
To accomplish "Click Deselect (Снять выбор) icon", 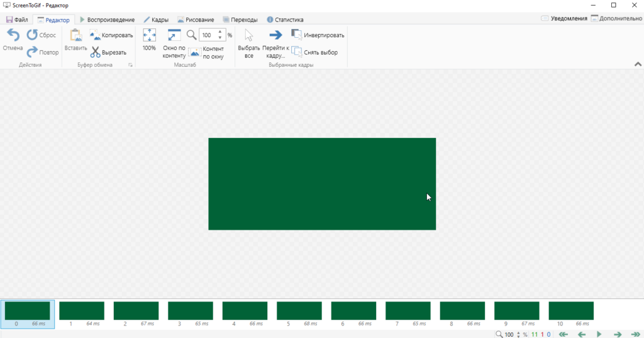I will 297,52.
